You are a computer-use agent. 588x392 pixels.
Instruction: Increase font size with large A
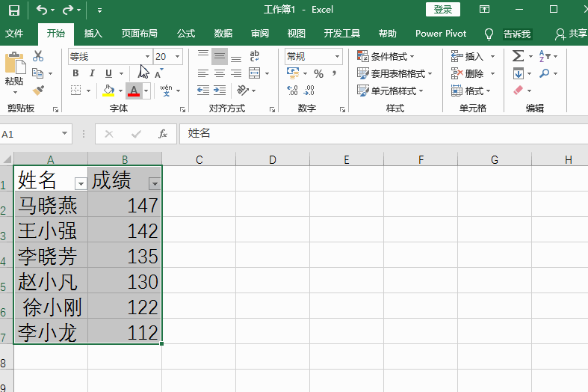pos(143,73)
